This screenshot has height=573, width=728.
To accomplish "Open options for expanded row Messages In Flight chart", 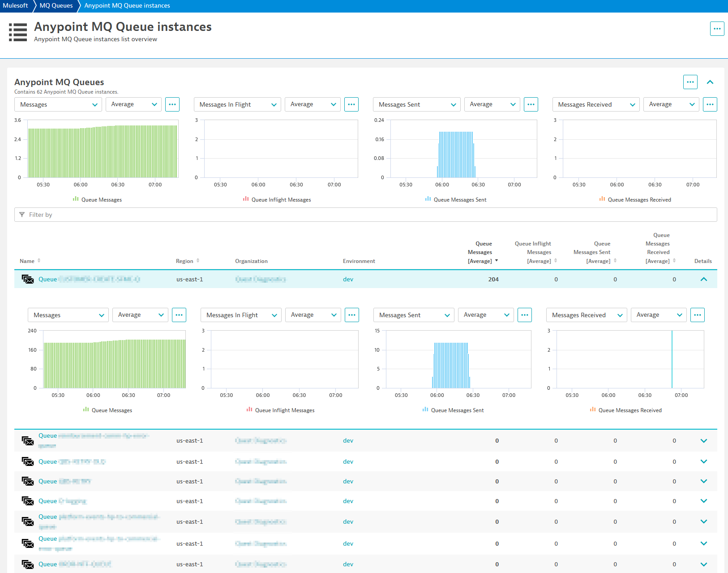I will pos(352,315).
